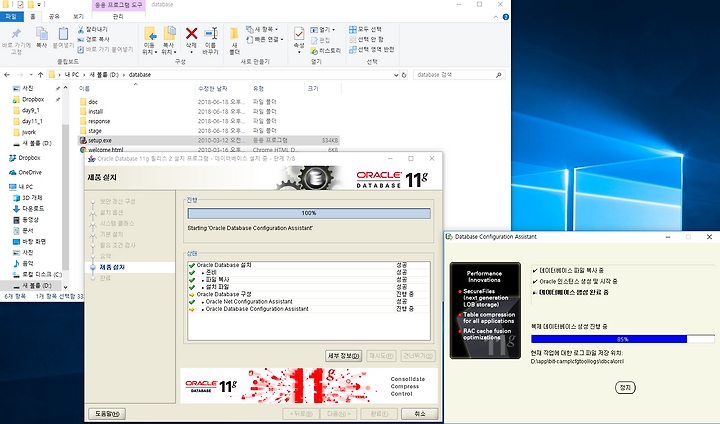Click 바로 가기 붙여넣기 in the ribbon
Viewport: 720px width, 424px height.
tap(105, 49)
